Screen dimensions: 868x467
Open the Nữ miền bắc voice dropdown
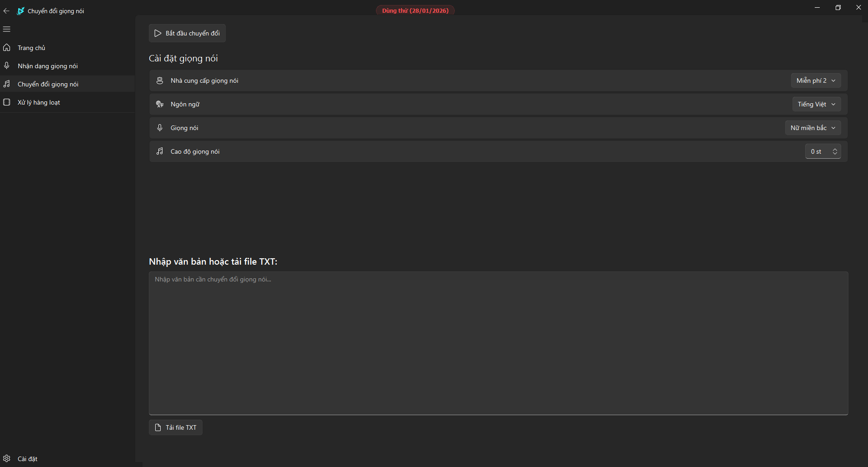812,128
